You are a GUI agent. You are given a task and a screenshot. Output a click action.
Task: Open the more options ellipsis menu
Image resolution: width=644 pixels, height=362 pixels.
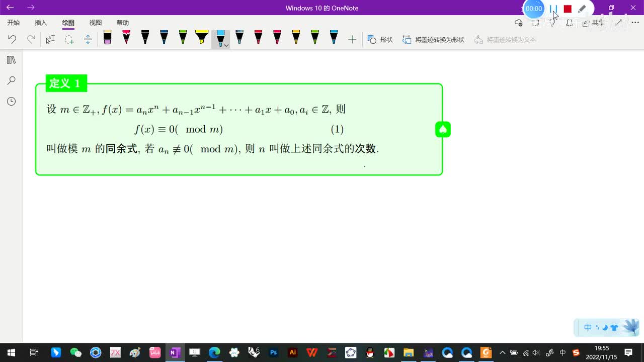[x=634, y=23]
